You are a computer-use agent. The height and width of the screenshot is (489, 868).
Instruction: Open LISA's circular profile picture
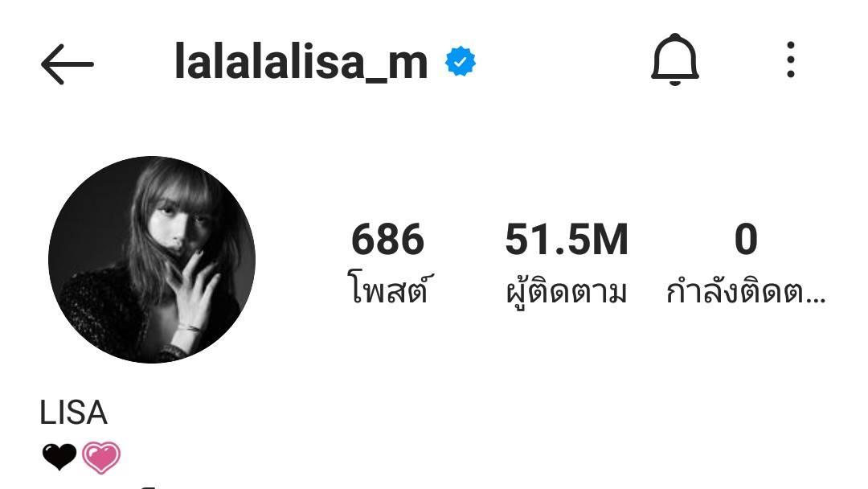(152, 260)
